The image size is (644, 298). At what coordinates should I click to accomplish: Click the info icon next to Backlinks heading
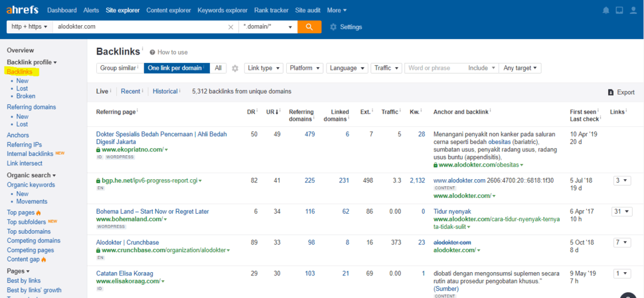pyautogui.click(x=143, y=49)
